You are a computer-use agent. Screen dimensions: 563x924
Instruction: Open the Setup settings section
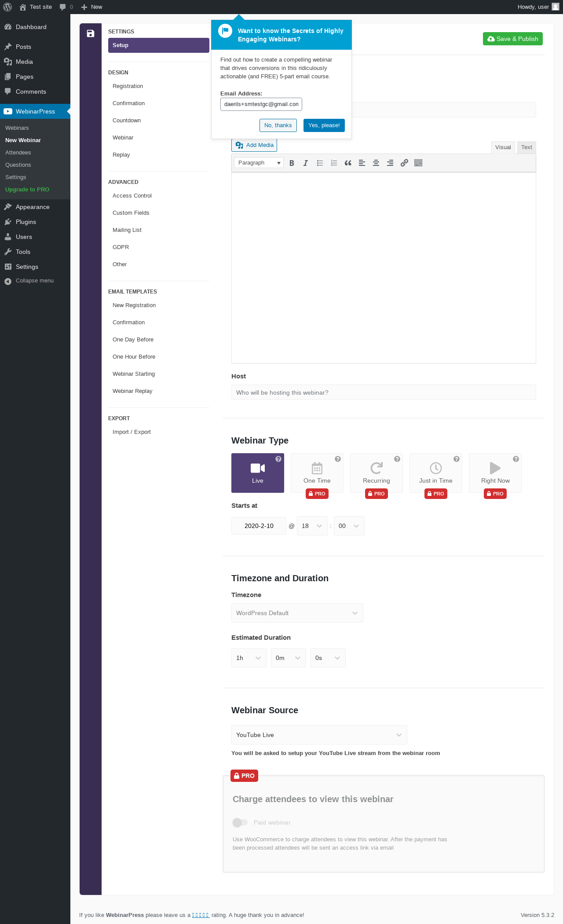click(x=159, y=45)
